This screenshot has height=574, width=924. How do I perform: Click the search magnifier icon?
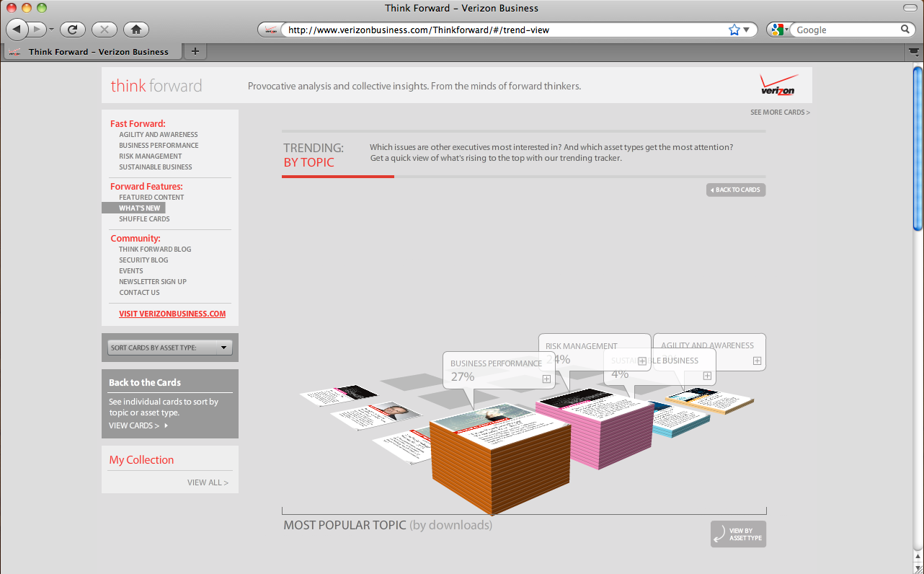905,30
